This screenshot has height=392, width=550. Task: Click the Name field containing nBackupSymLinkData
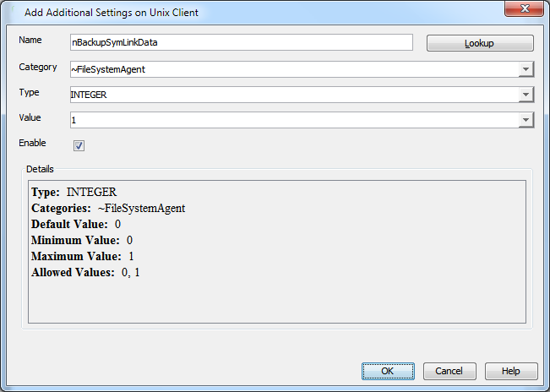click(241, 43)
